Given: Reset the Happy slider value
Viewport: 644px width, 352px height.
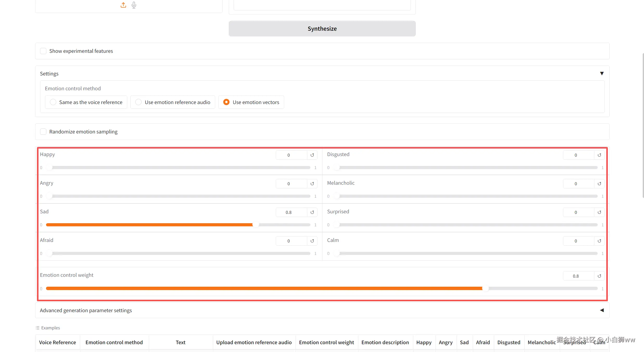Looking at the screenshot, I should pos(312,155).
